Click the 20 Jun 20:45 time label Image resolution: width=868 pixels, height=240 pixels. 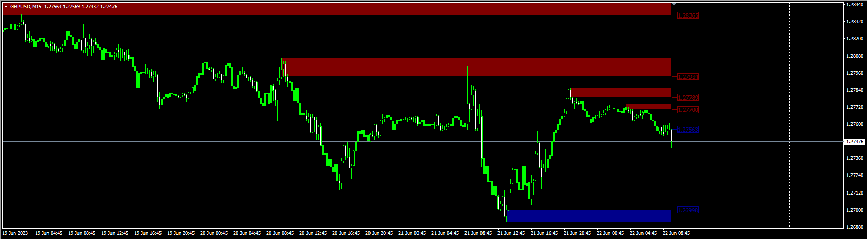click(x=379, y=233)
